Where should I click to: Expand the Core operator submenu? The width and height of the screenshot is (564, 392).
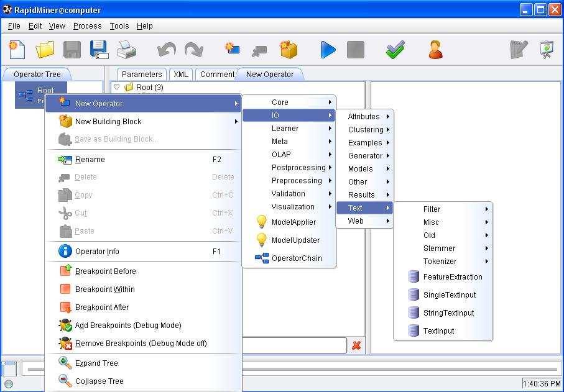point(289,103)
